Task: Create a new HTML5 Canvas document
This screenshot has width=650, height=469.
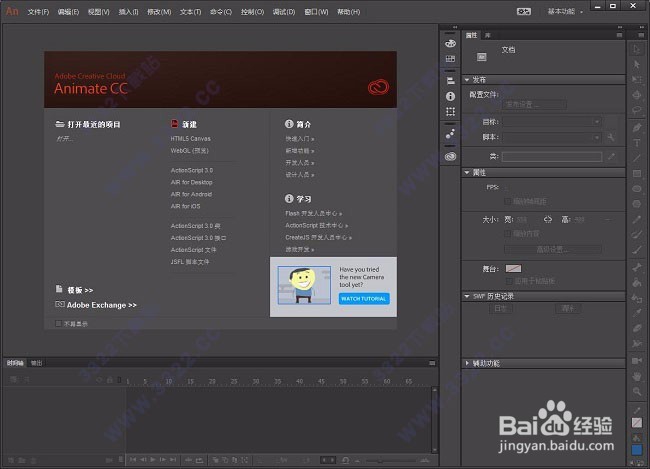Action: (x=190, y=139)
